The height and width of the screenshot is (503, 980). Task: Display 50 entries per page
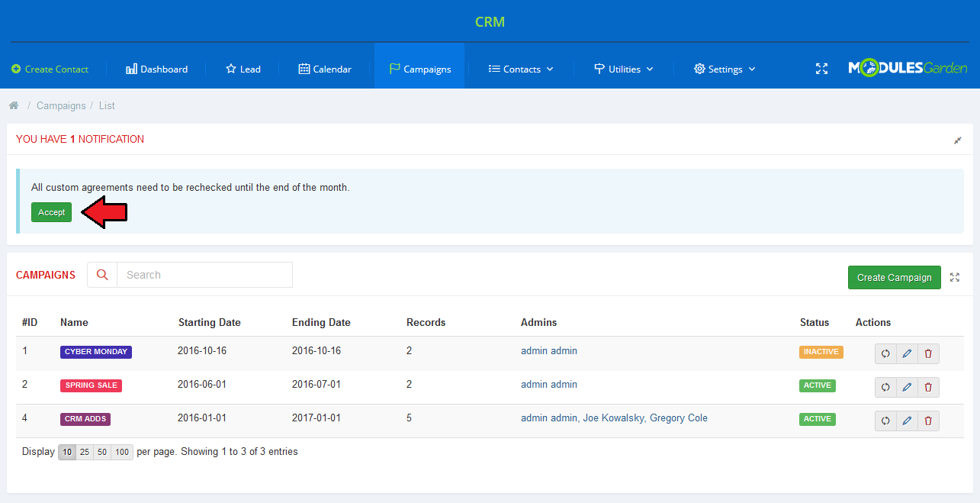coord(102,452)
